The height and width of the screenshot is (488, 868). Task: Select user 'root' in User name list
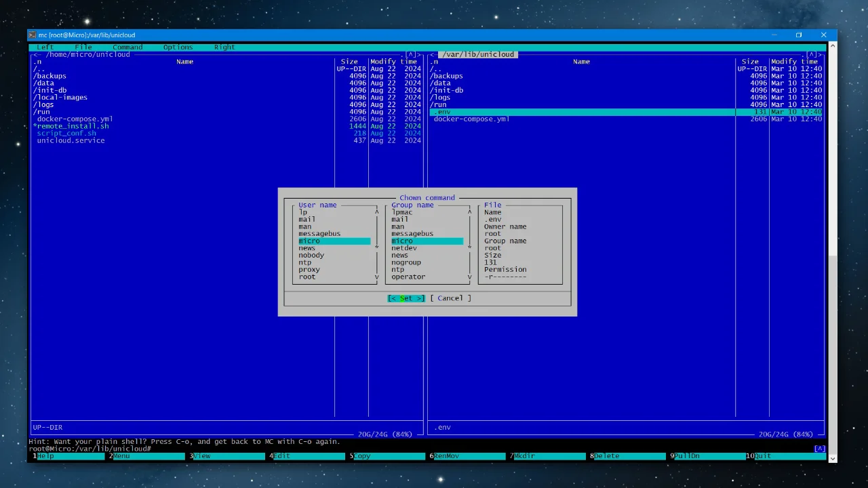click(x=334, y=277)
